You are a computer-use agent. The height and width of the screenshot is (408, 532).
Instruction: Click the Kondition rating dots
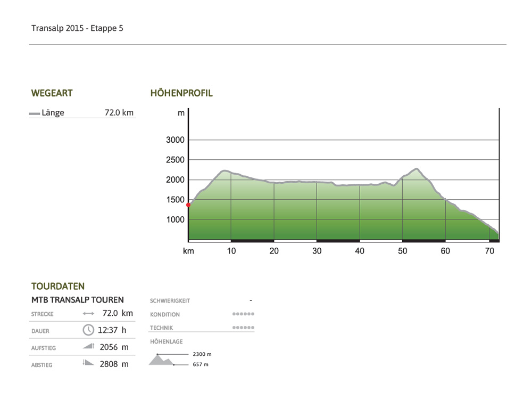click(x=243, y=314)
